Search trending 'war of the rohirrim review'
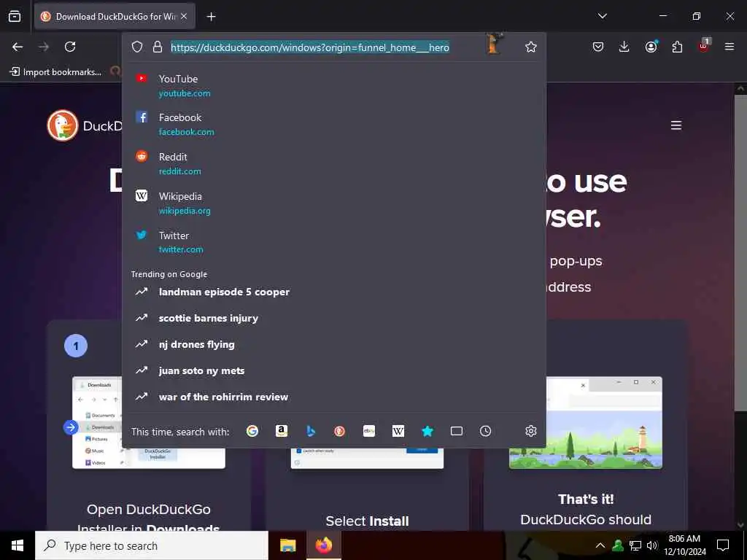 coord(333,397)
